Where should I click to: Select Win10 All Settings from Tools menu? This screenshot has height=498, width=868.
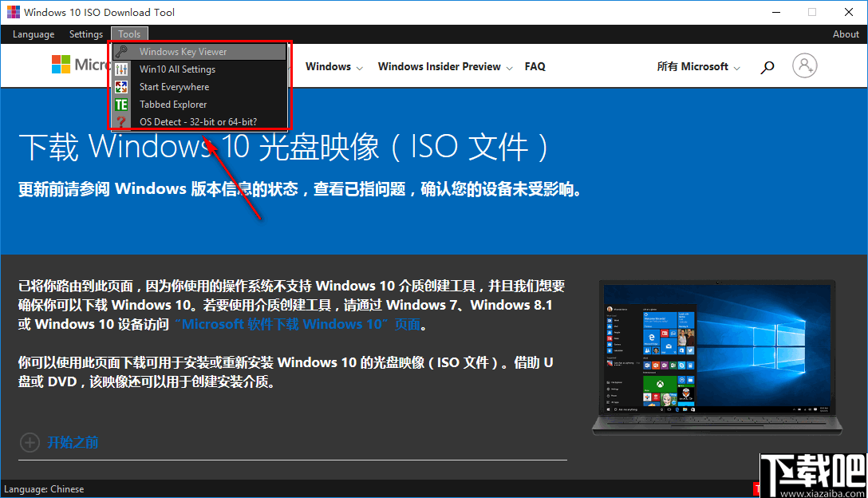[x=199, y=69]
